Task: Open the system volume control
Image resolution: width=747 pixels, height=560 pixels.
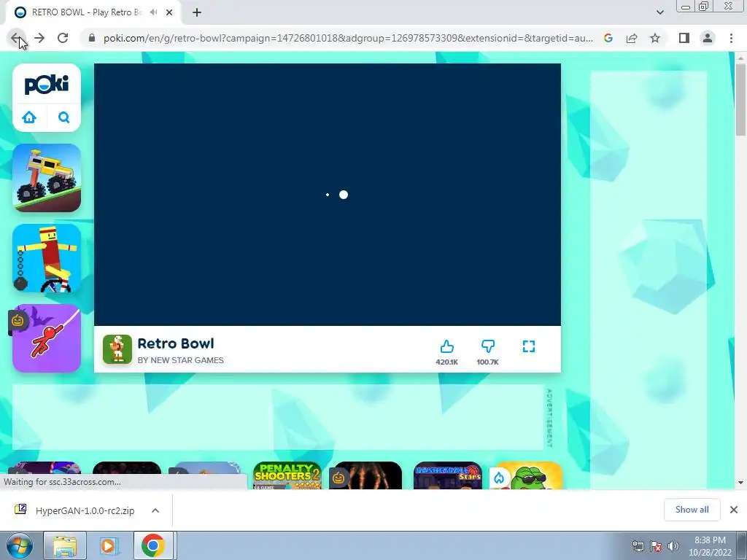Action: click(673, 546)
